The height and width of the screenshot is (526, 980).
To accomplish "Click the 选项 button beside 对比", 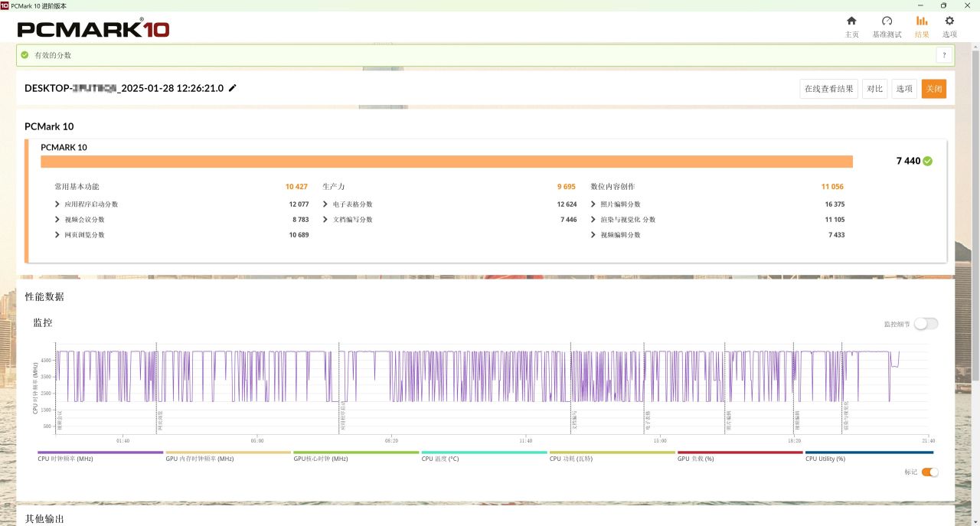I will click(904, 89).
